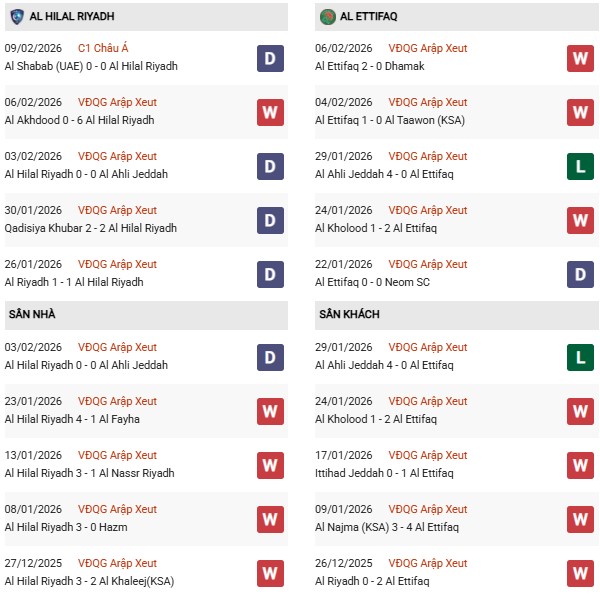Click the W badge for Ittihad Jeddah 0-1 match

(580, 465)
